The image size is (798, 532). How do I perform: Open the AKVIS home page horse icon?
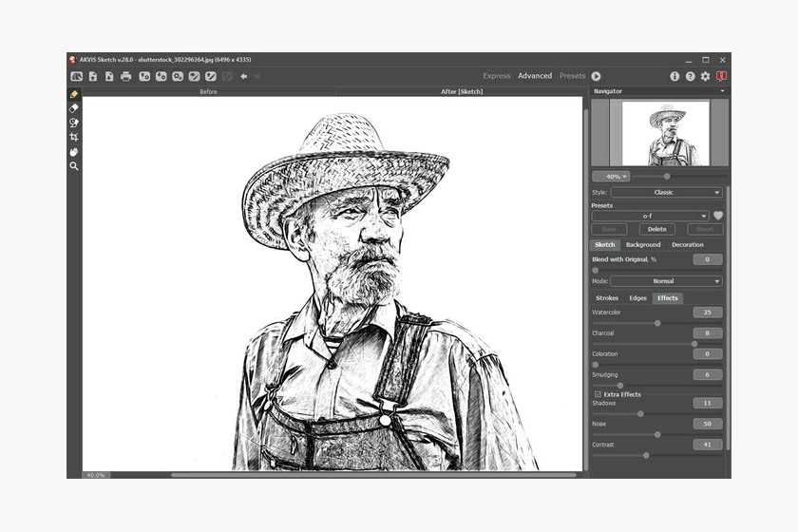pyautogui.click(x=76, y=76)
